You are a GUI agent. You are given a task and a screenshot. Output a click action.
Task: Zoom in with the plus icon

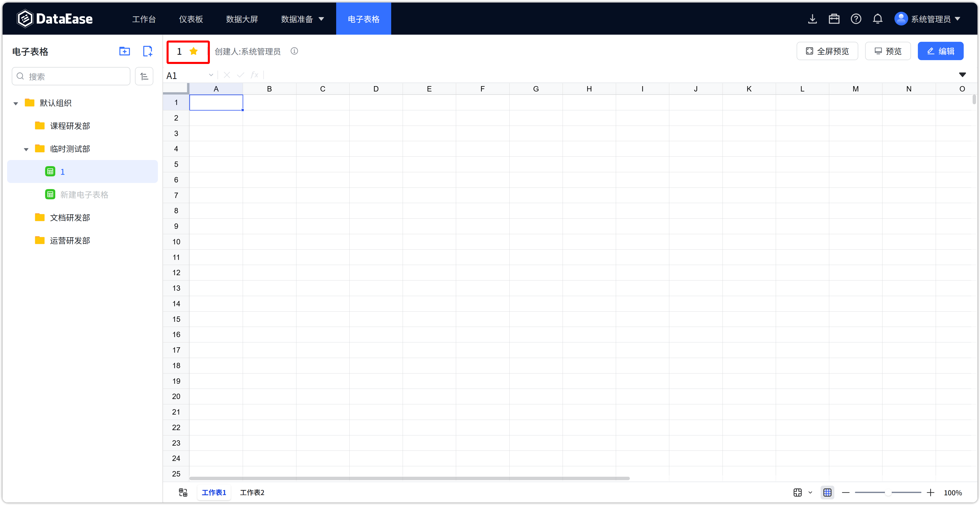tap(931, 493)
